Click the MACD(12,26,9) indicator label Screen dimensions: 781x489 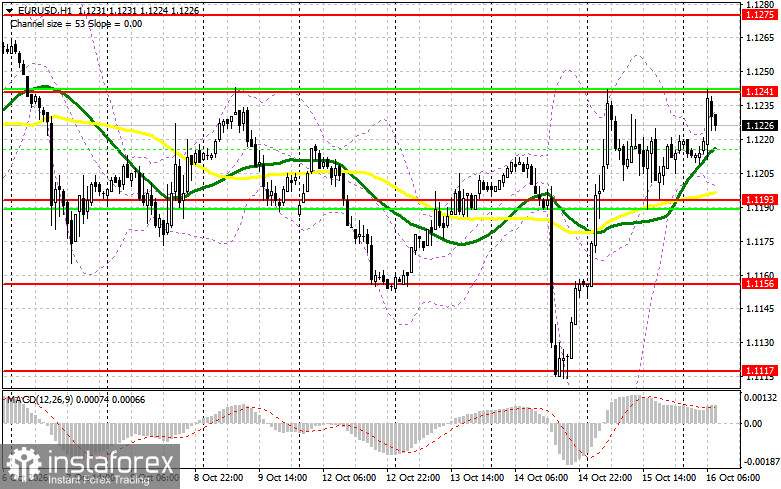point(41,400)
